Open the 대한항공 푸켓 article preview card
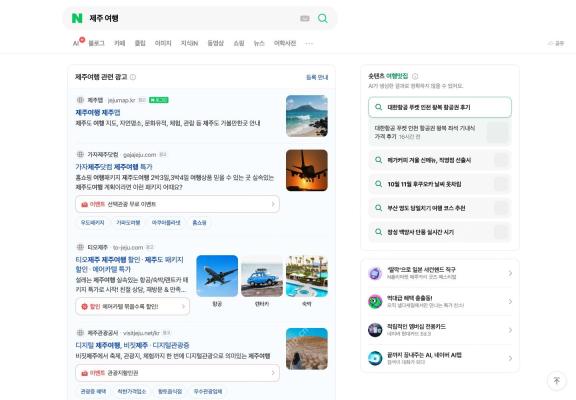This screenshot has width=576, height=400. pos(440,132)
